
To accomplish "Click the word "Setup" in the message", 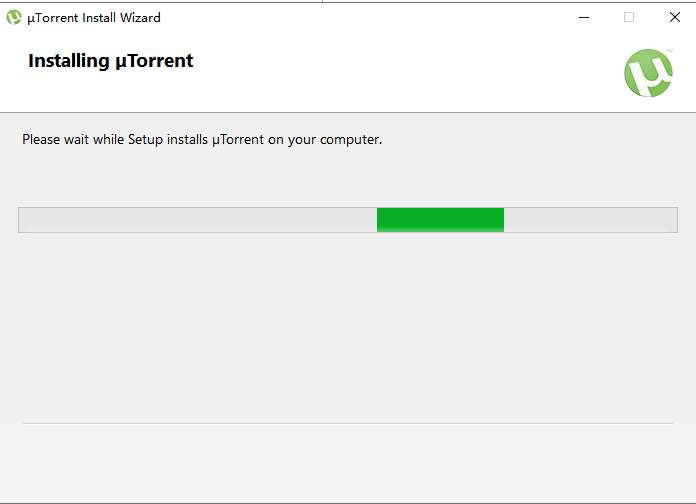I will [147, 140].
